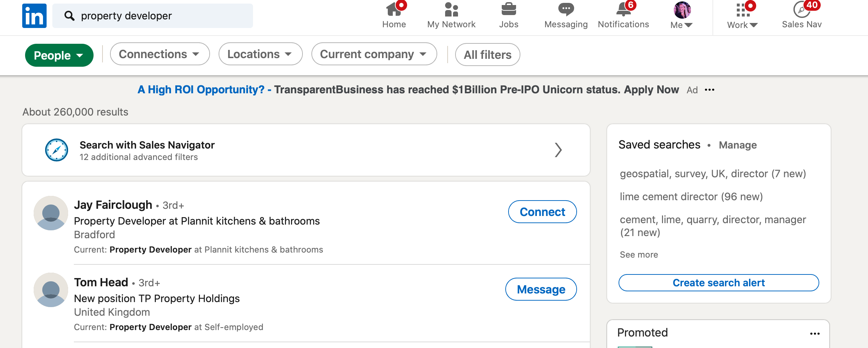Open the Messaging speech bubble icon
This screenshot has height=348, width=868.
pos(566,10)
